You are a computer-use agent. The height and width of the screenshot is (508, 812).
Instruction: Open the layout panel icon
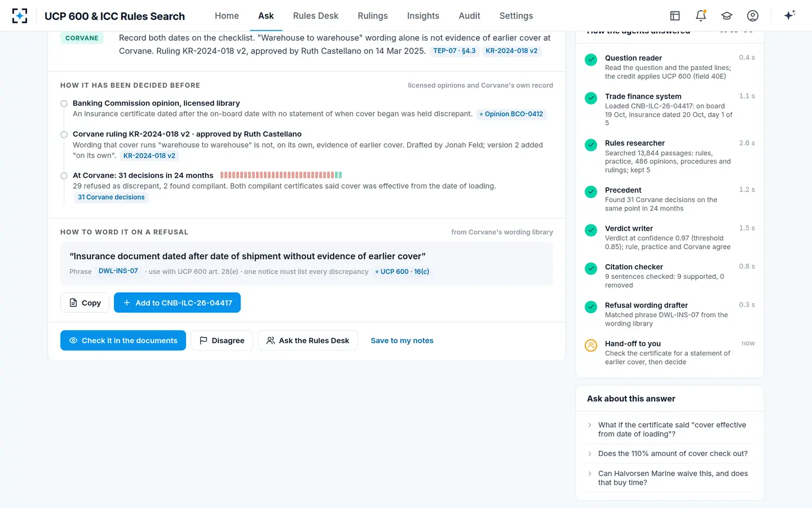(675, 16)
